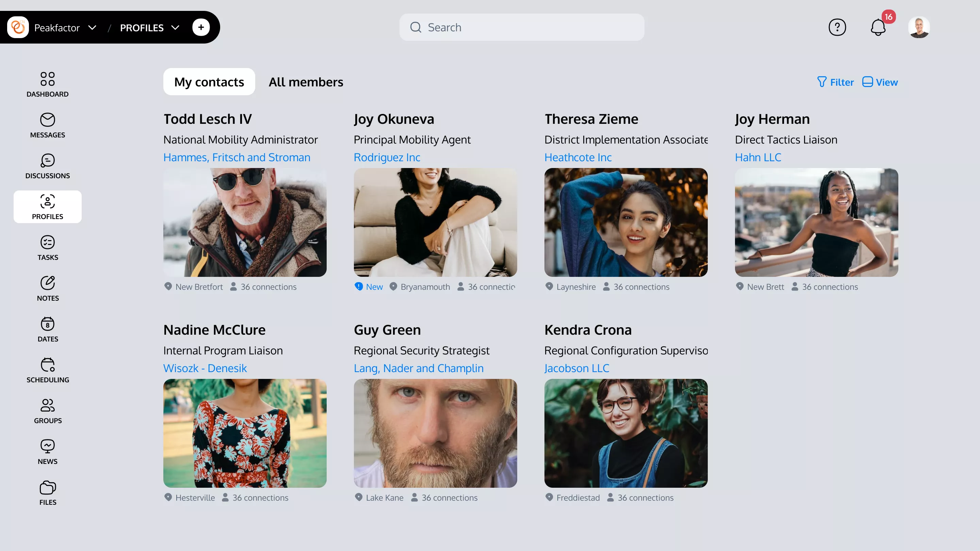Viewport: 980px width, 551px height.
Task: Open the Rodriguez Inc company link
Action: coord(387,157)
